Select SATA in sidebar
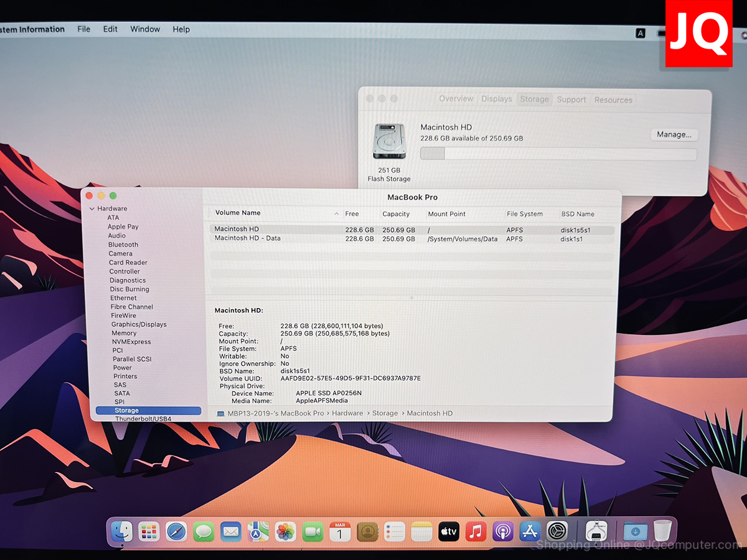The width and height of the screenshot is (747, 560). pyautogui.click(x=122, y=393)
